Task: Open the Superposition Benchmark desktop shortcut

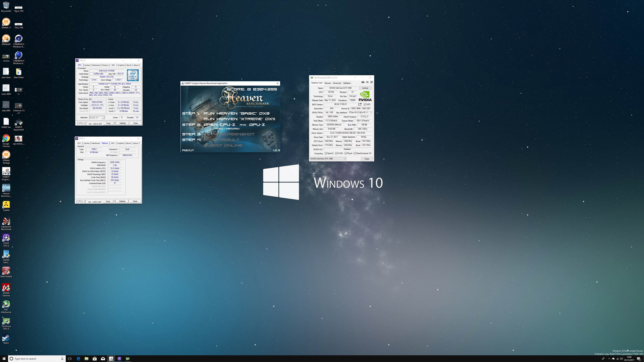Action: coord(6,224)
